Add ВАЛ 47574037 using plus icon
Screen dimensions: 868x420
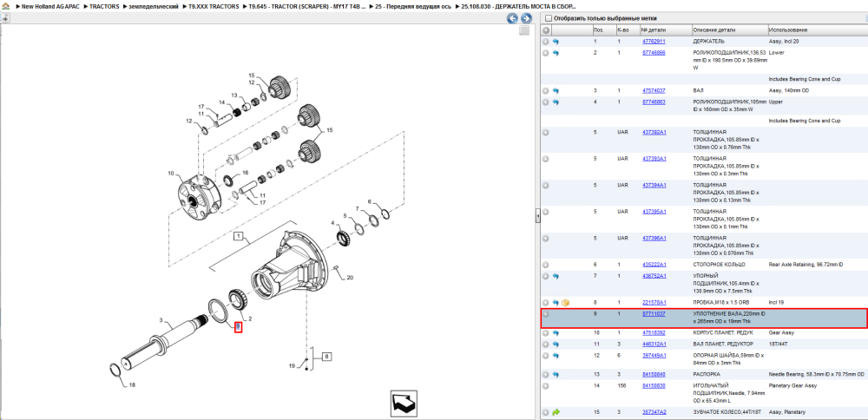(546, 91)
